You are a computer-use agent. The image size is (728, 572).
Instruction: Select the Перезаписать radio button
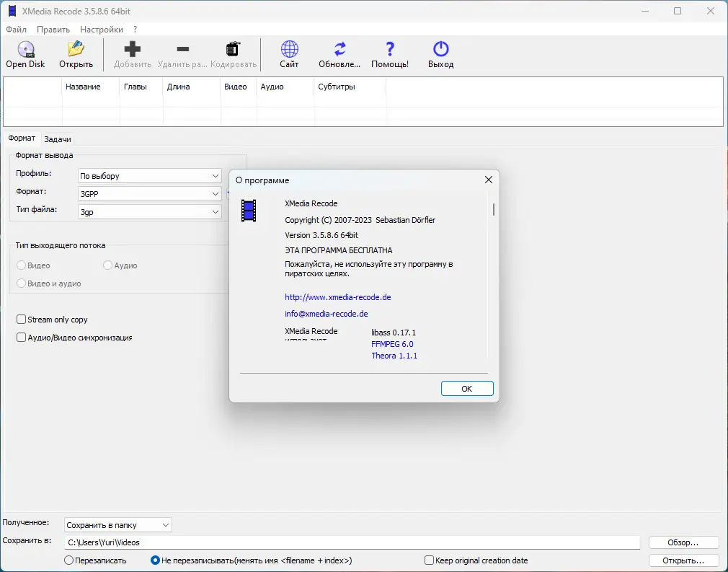pos(68,560)
